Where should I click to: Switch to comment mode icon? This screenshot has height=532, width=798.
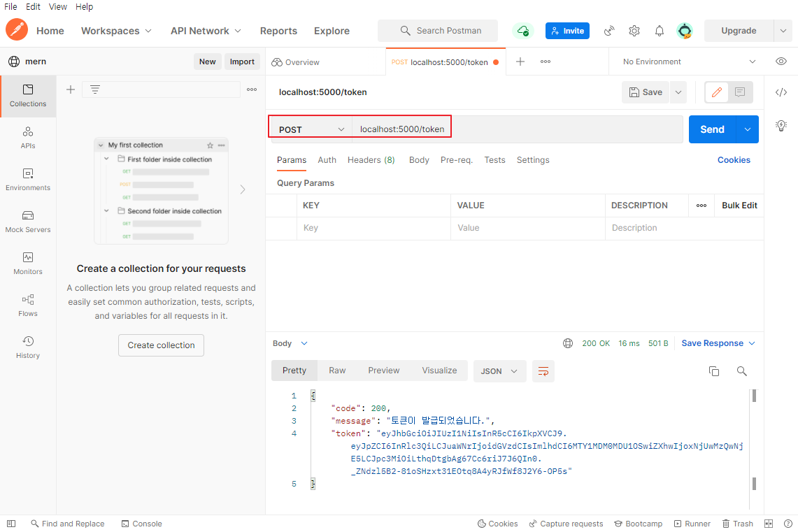tap(740, 92)
